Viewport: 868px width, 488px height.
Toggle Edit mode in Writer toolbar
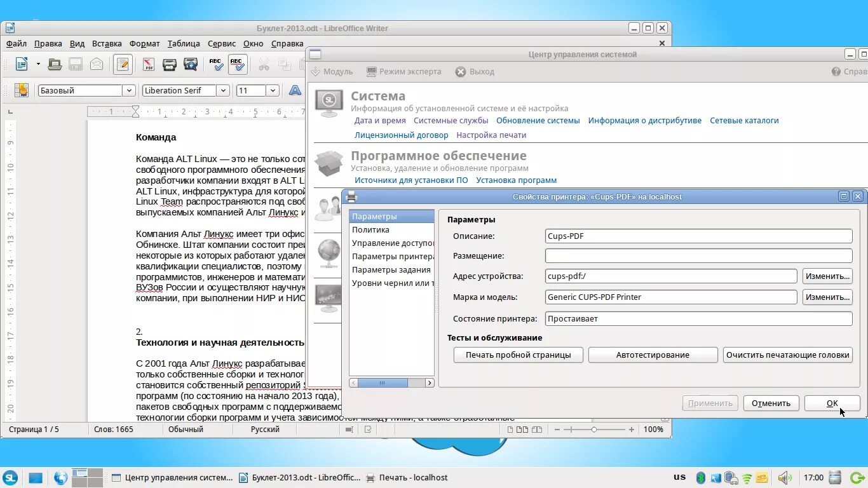coord(123,64)
